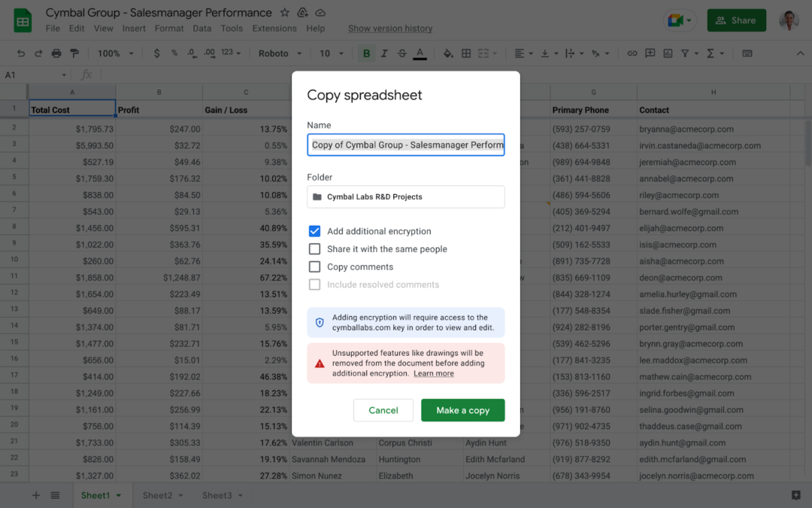Open the fill color bucket picker
This screenshot has width=812, height=508.
pos(448,53)
